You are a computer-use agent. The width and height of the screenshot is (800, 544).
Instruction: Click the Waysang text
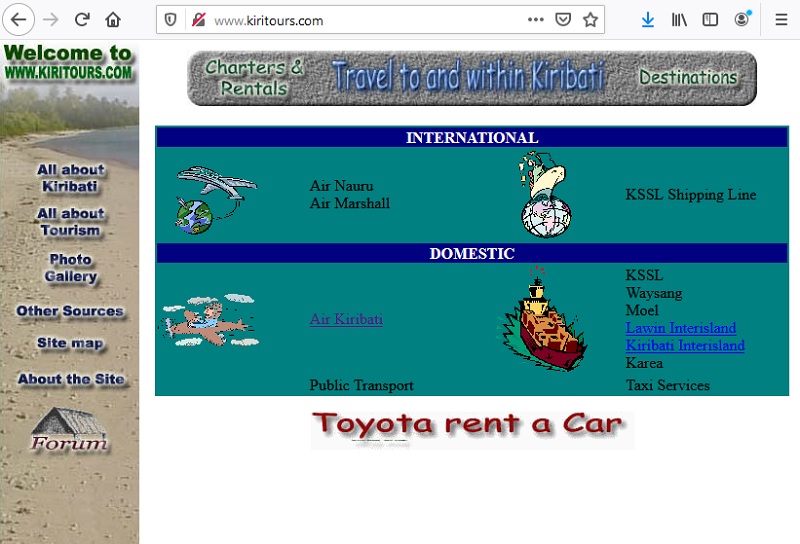click(654, 293)
